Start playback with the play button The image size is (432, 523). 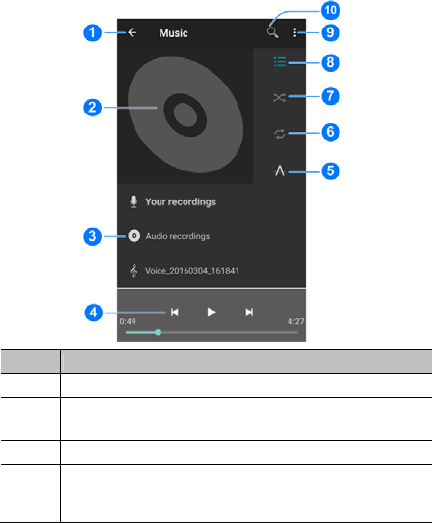click(x=211, y=312)
